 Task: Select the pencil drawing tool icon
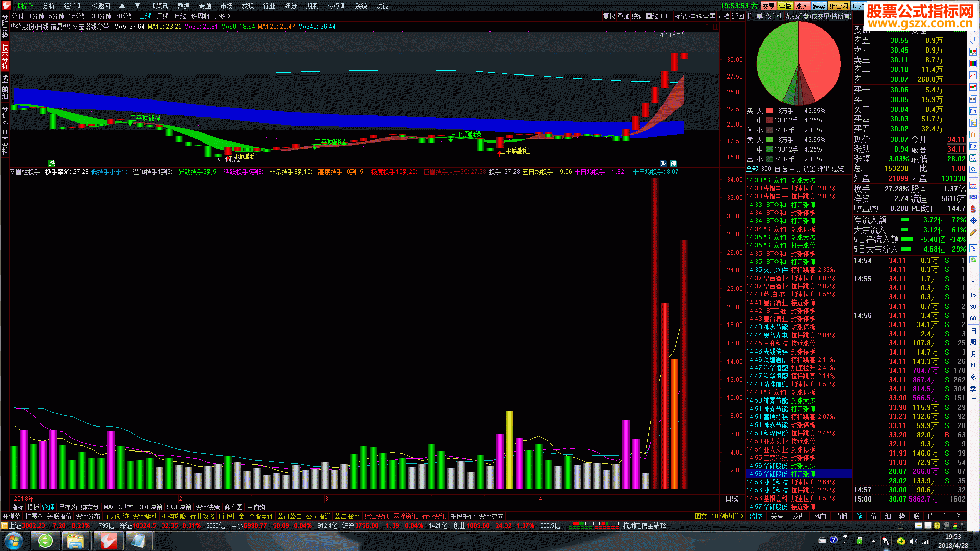973,232
